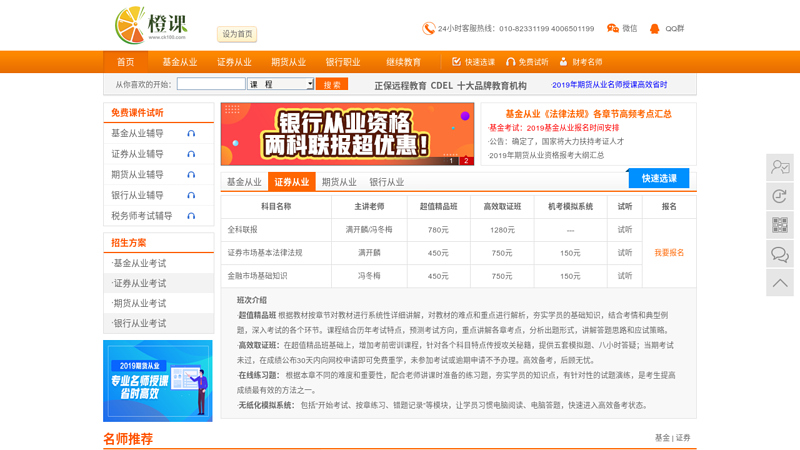Click headphone icon beside 银行从业辅导
Viewport: 800px width, 450px height.
[191, 195]
